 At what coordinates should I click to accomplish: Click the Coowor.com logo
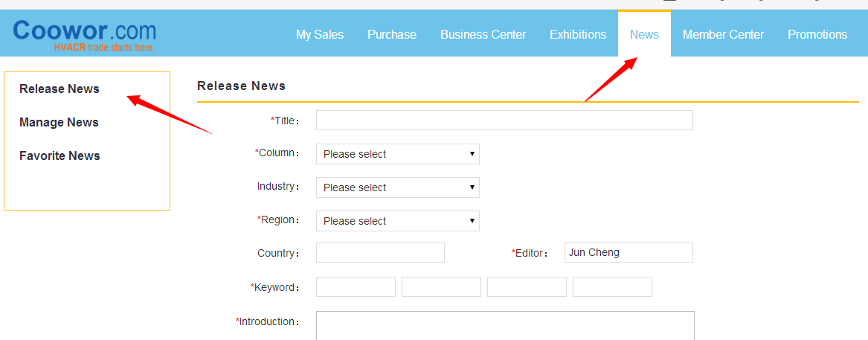[84, 33]
